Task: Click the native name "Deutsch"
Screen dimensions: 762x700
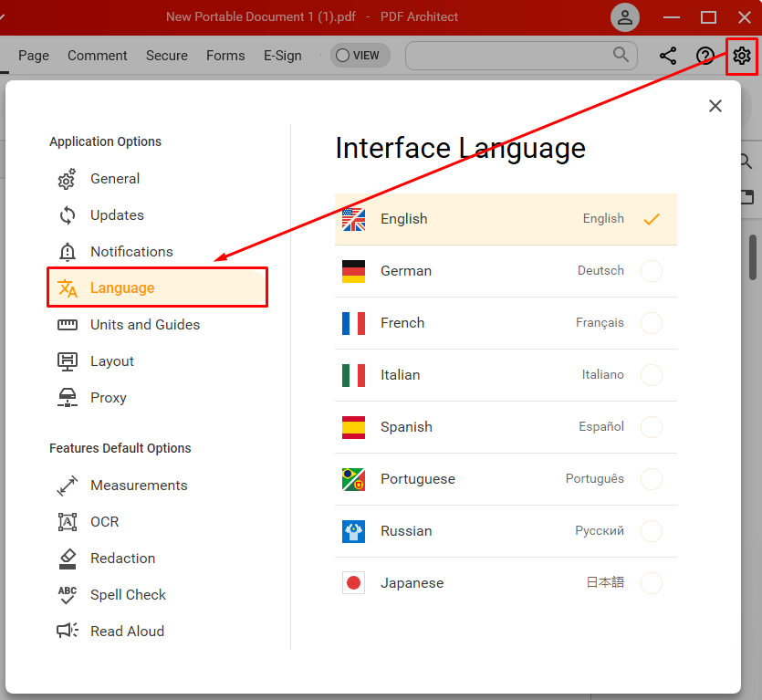Action: click(600, 270)
